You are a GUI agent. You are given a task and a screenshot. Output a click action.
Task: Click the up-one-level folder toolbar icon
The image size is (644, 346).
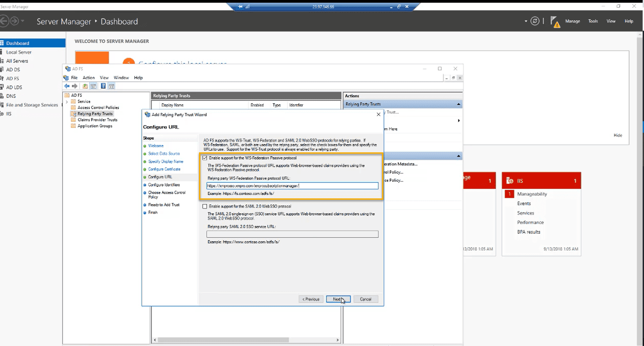click(85, 86)
